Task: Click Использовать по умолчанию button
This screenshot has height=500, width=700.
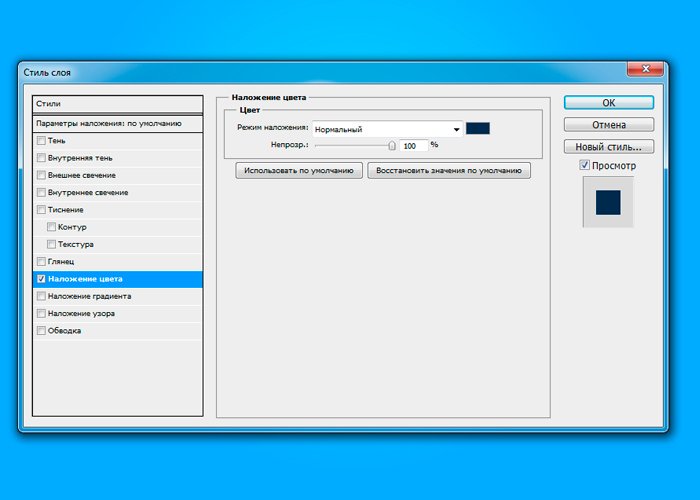Action: (298, 171)
